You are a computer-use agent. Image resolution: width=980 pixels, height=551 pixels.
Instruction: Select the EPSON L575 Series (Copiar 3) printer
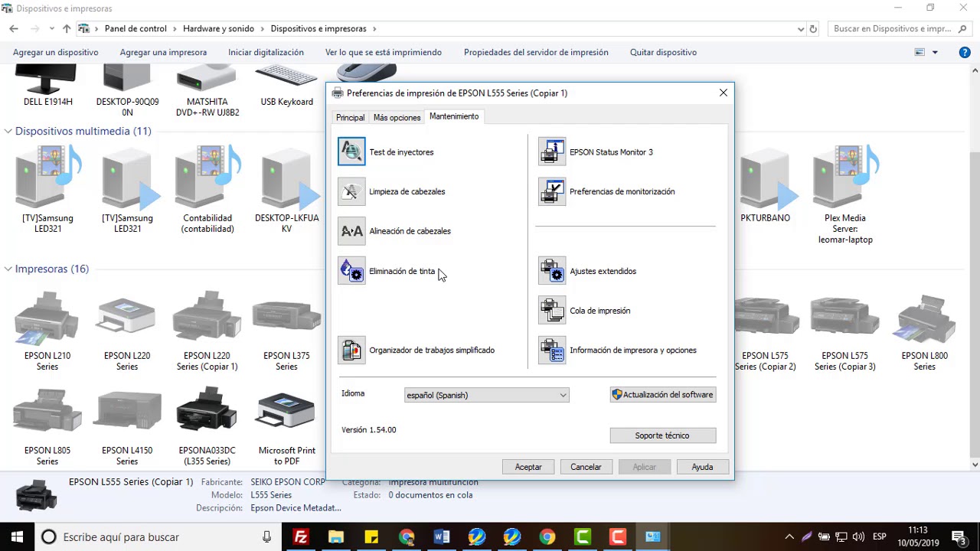tap(844, 329)
